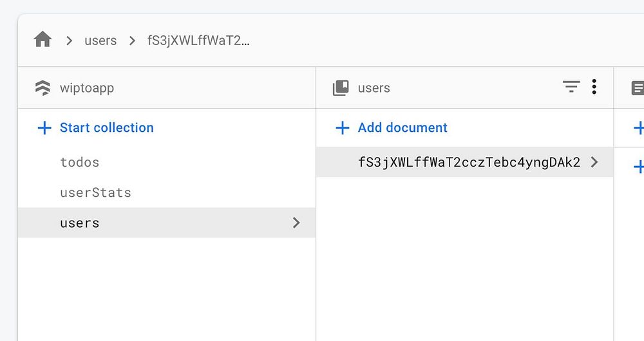Open the three-dot more options menu
Image resolution: width=644 pixels, height=341 pixels.
[x=594, y=87]
